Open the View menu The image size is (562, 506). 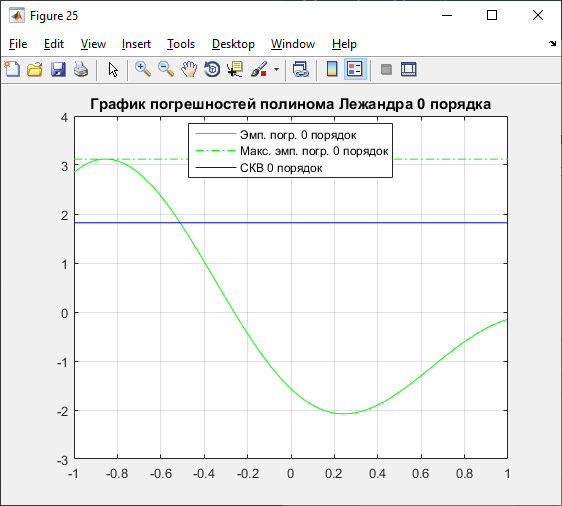93,44
